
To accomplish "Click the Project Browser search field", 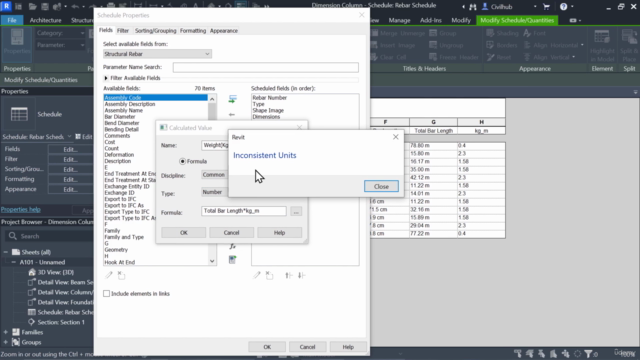I will 50,236.
